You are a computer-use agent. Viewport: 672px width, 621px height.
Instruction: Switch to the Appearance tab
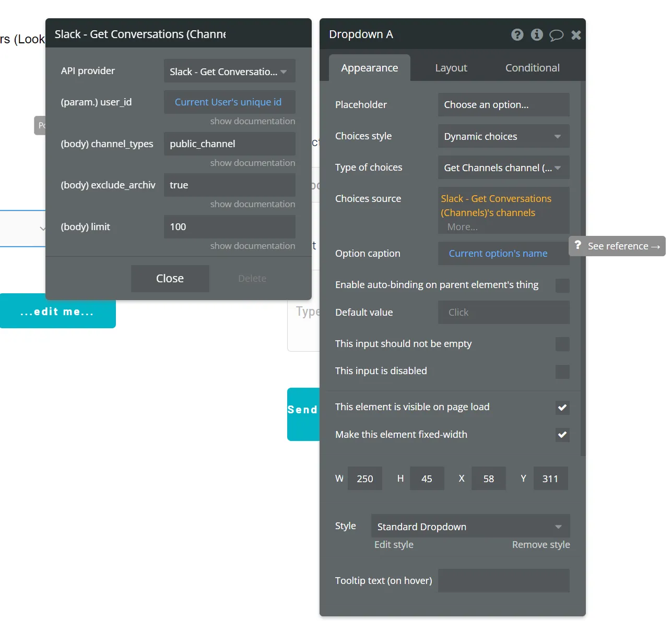coord(370,68)
